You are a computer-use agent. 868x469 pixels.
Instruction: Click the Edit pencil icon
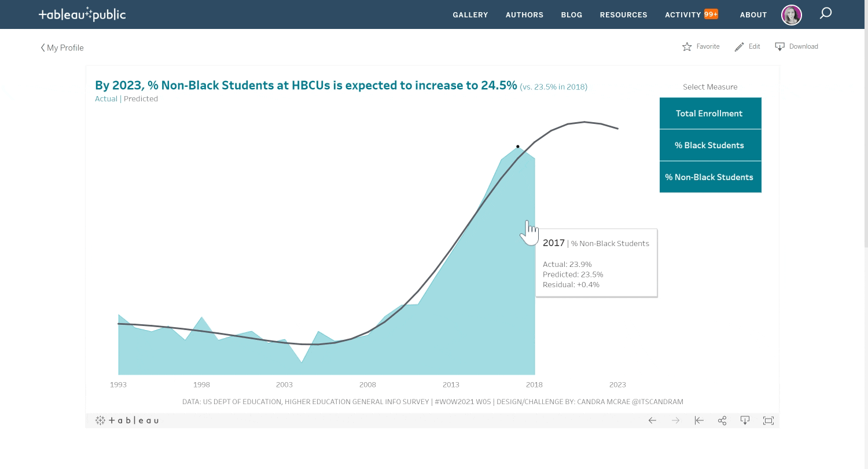(x=739, y=47)
